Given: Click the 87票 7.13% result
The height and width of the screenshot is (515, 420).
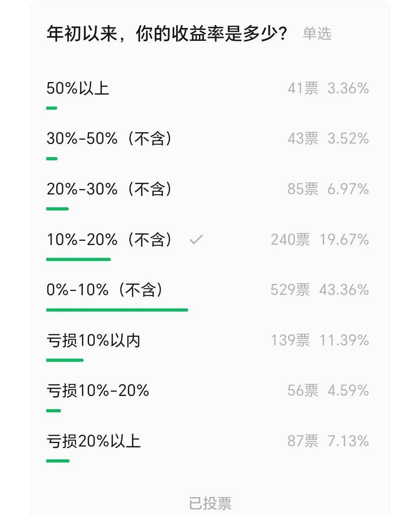Looking at the screenshot, I should point(328,441).
